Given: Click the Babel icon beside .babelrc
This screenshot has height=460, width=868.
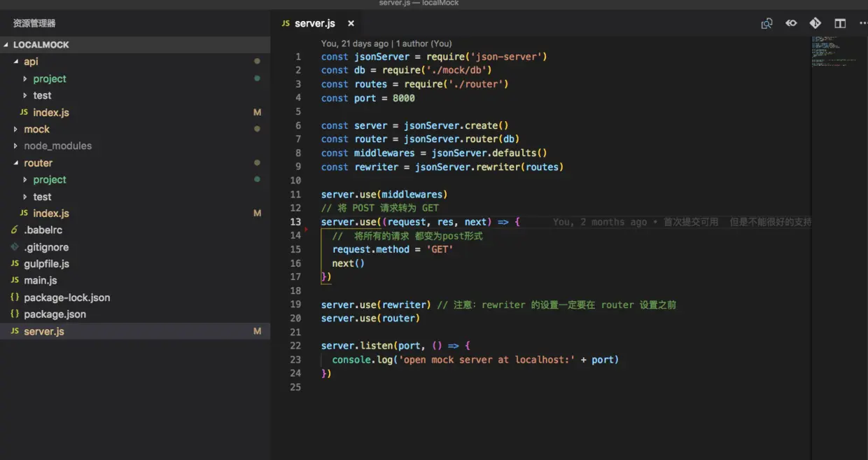Looking at the screenshot, I should pyautogui.click(x=15, y=230).
